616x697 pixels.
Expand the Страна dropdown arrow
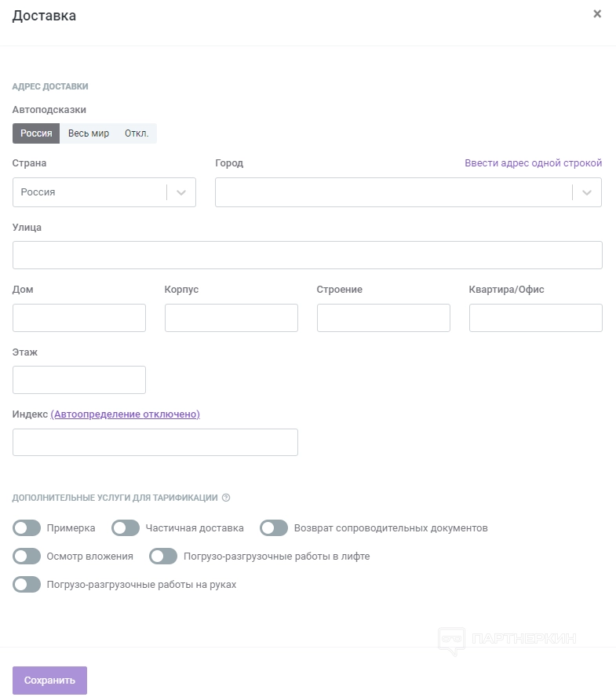coord(181,192)
